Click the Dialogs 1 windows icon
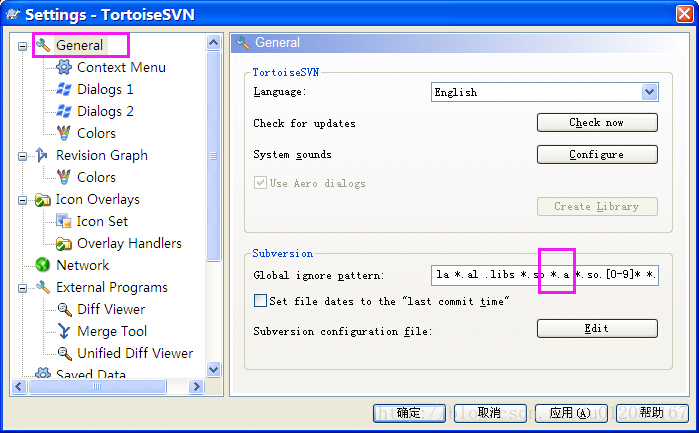The image size is (699, 433). click(x=64, y=89)
